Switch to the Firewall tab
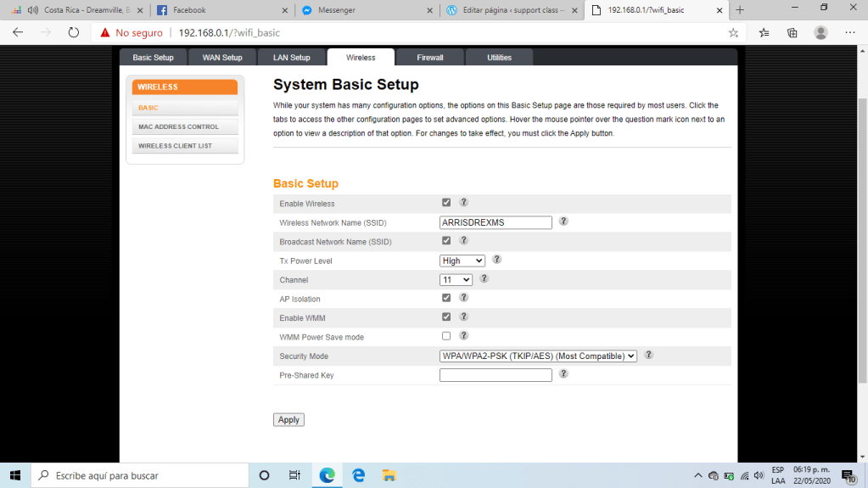The image size is (868, 488). click(x=430, y=58)
